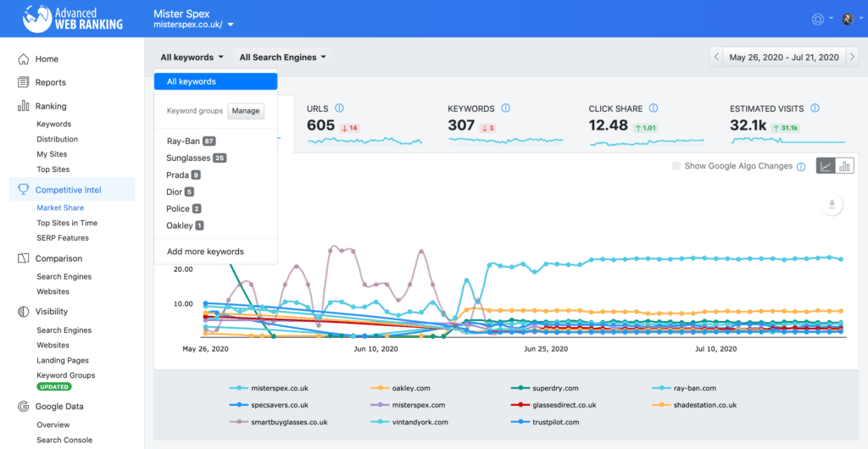The width and height of the screenshot is (868, 449).
Task: Click the Advanced Web Ranking logo
Action: 73,19
